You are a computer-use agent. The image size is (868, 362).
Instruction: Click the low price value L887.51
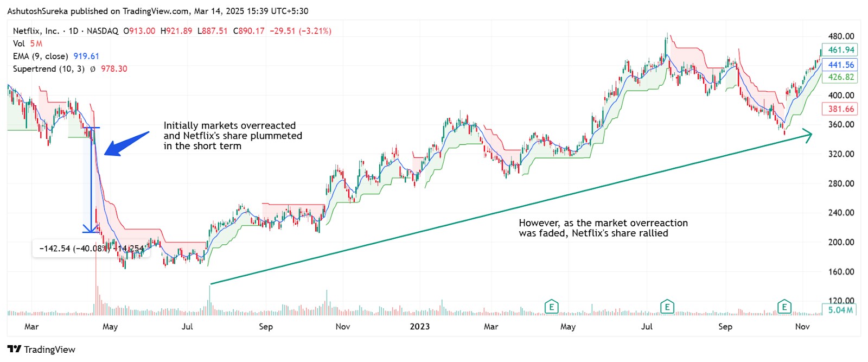click(213, 31)
